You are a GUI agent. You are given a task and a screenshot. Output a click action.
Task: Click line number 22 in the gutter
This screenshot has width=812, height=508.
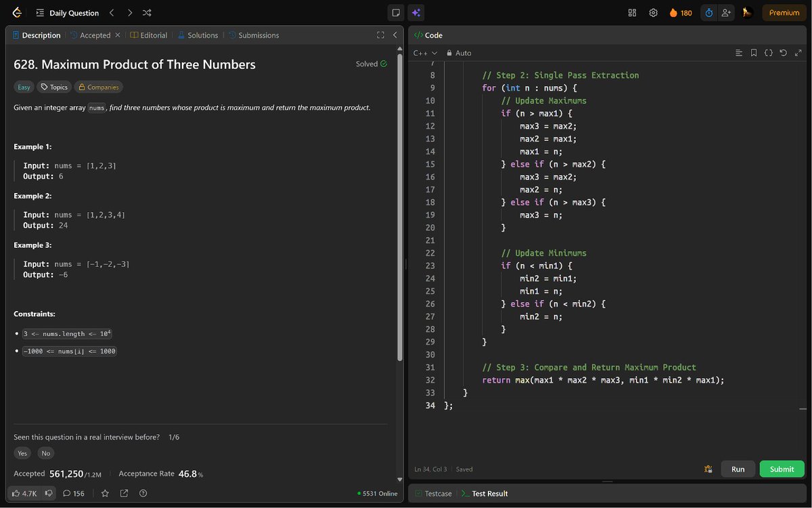430,253
